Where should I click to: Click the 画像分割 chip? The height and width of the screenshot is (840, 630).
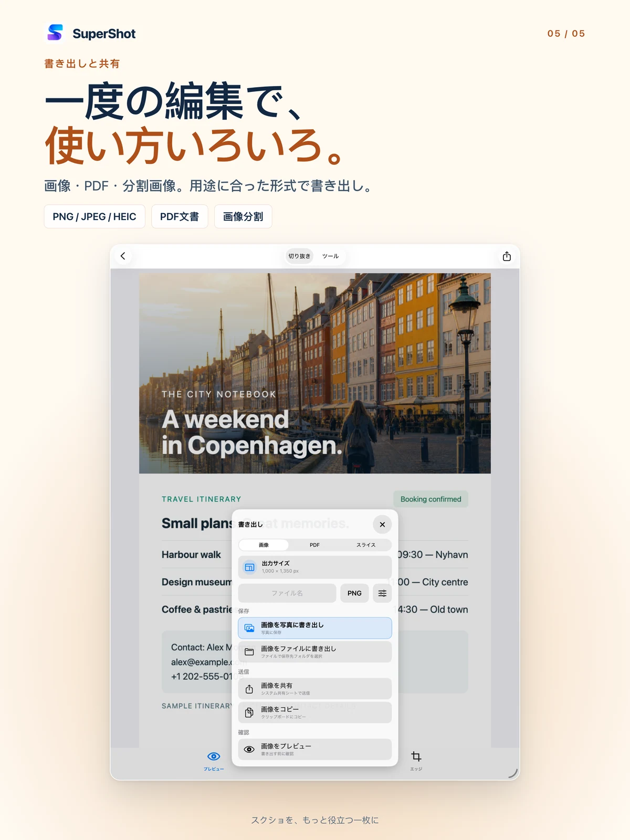click(243, 216)
